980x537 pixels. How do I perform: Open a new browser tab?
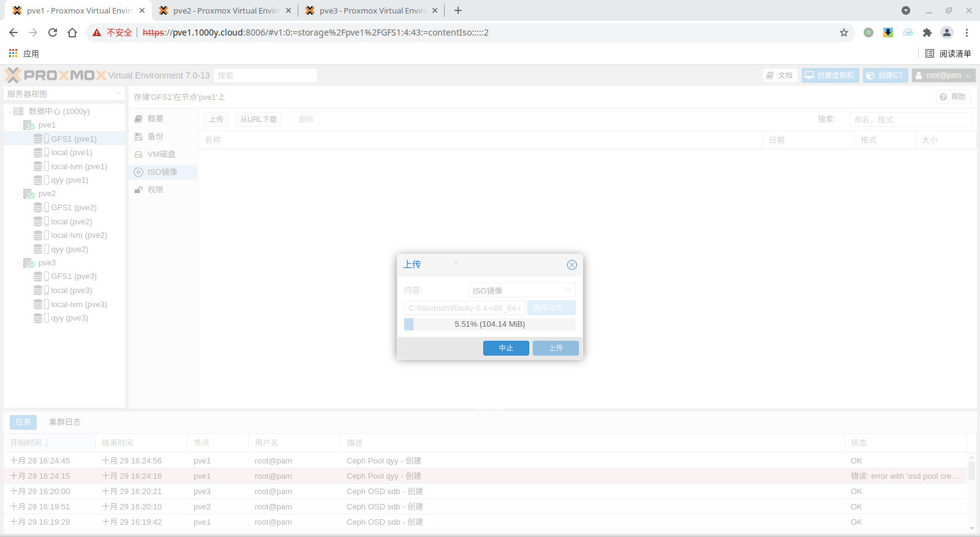tap(458, 10)
